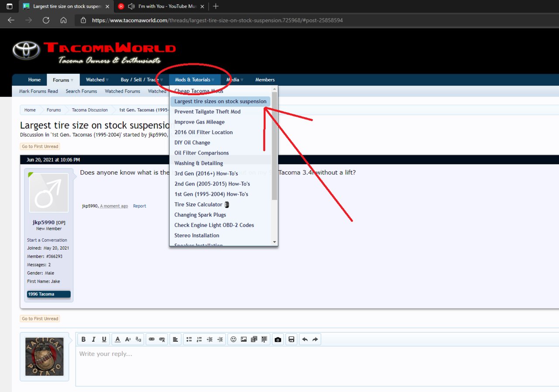Click the browser home icon
559x392 pixels.
coord(63,20)
